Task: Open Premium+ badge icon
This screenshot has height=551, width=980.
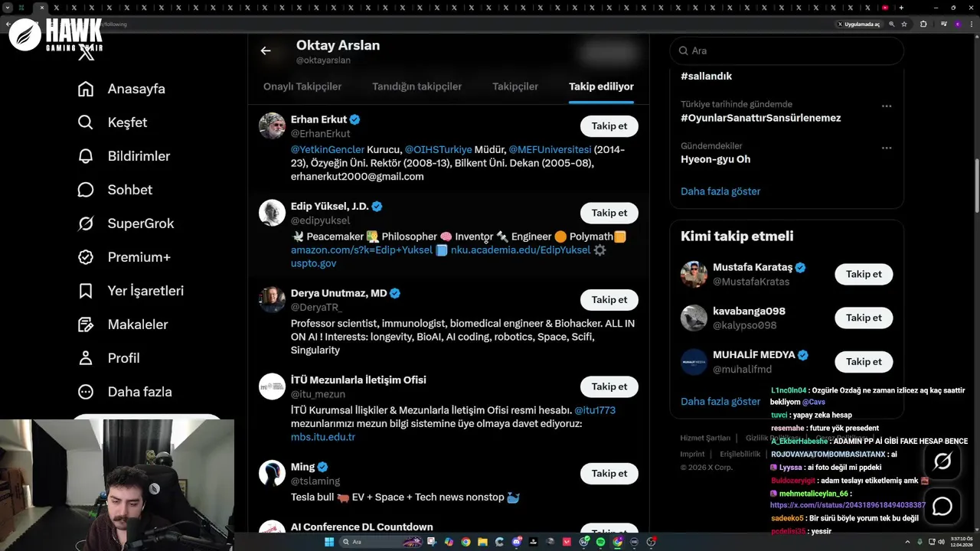Action: 86,257
